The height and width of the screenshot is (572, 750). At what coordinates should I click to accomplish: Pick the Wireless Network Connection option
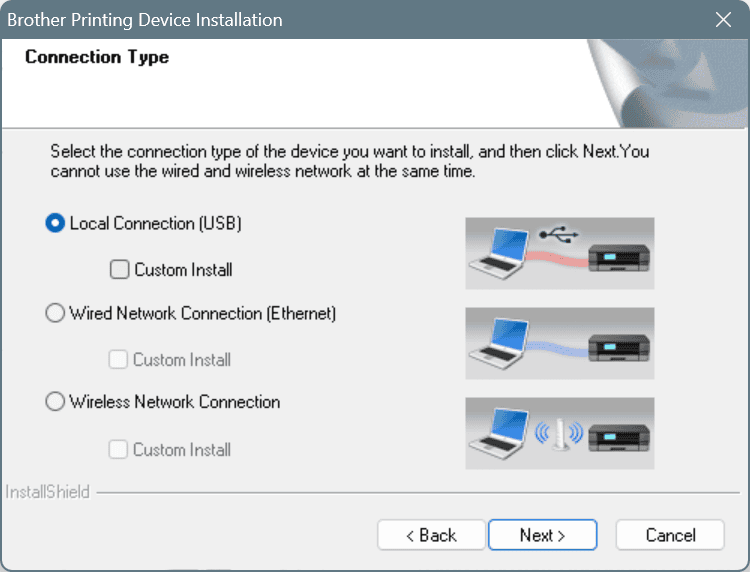(56, 402)
